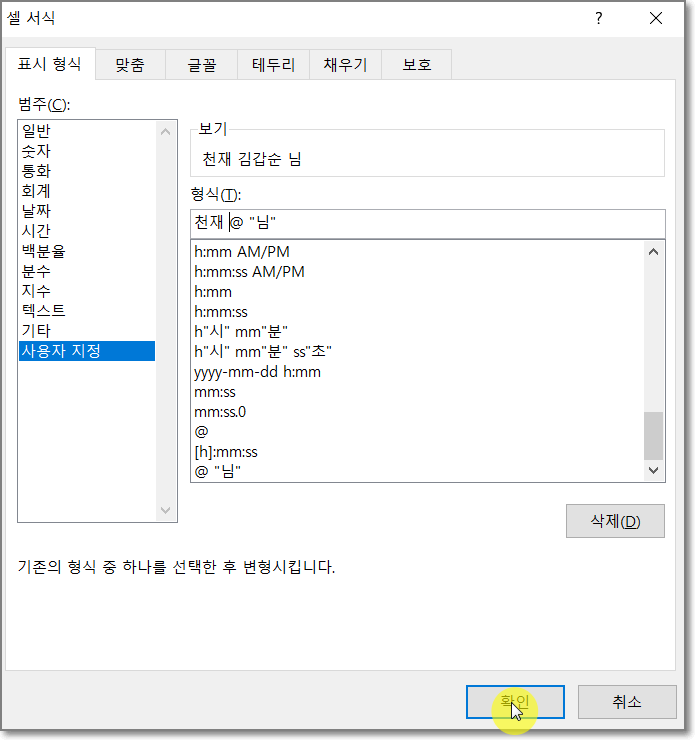695x740 pixels.
Task: Cancel with the 취소 button
Action: 627,702
